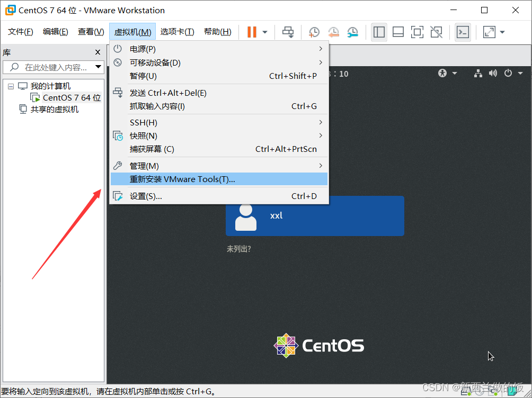532x398 pixels.
Task: Choose 发送 Ctrl+Alt+Del(E) entry
Action: 219,93
